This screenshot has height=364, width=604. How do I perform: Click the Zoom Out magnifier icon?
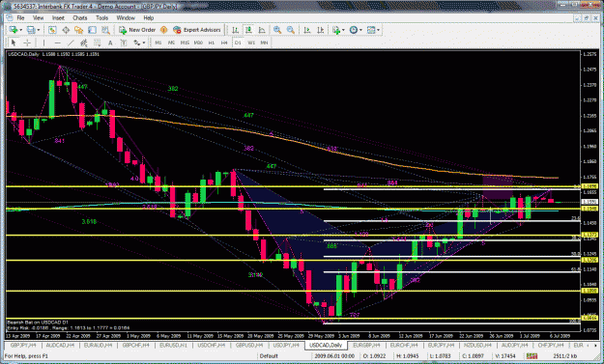[291, 30]
